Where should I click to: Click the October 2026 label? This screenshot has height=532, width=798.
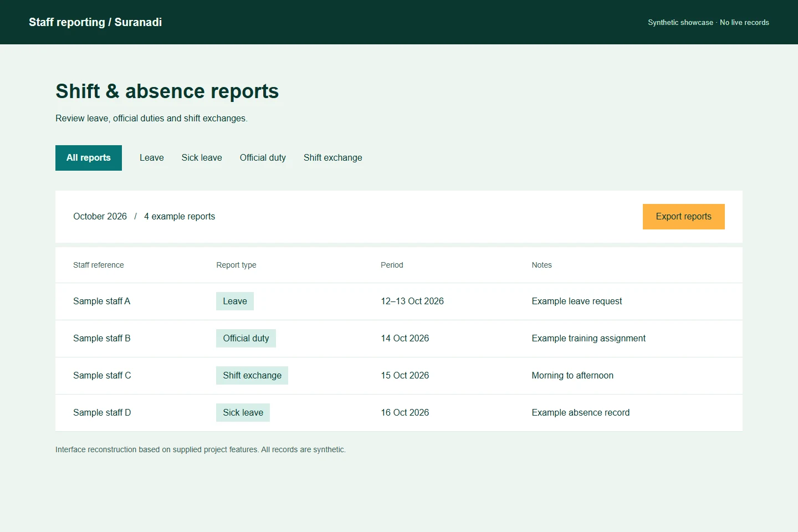point(100,217)
